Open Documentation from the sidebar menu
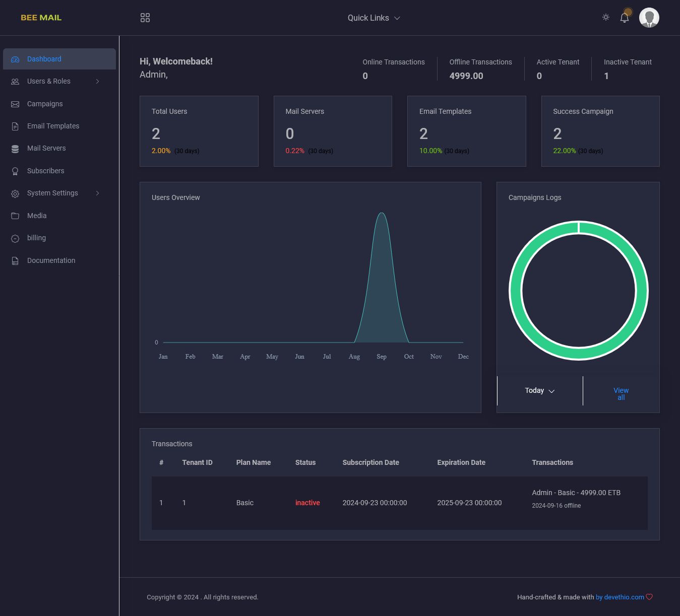 (x=51, y=260)
